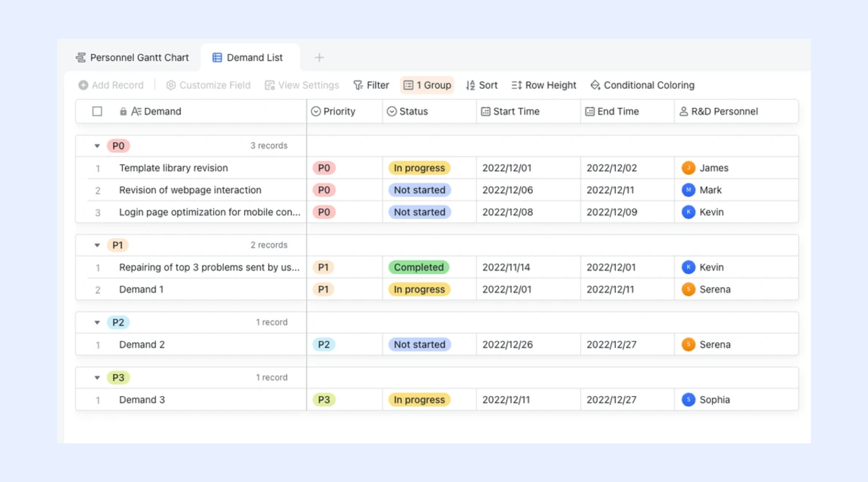Click Serena's avatar in the Demand 2 row
The image size is (868, 482).
tap(688, 345)
